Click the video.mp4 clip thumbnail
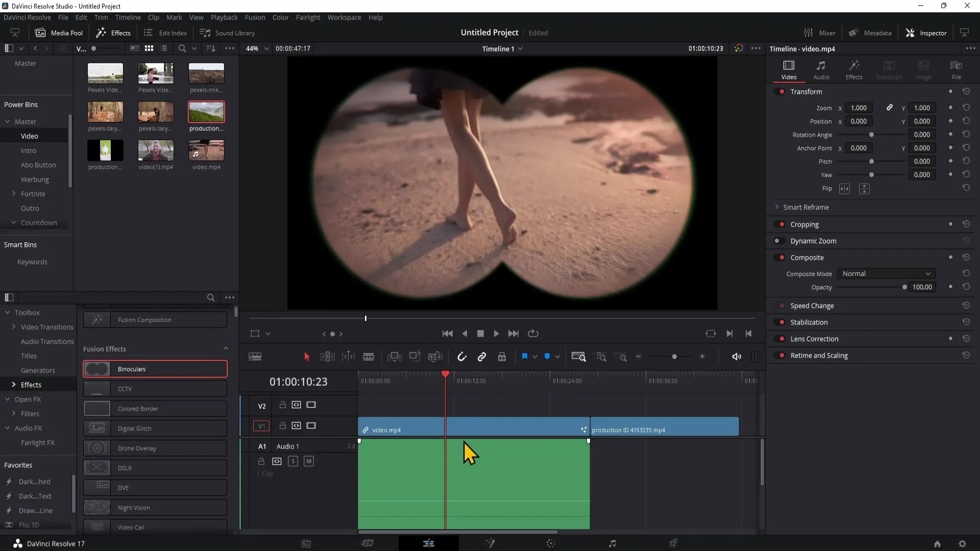Viewport: 980px width, 551px height. click(x=206, y=151)
